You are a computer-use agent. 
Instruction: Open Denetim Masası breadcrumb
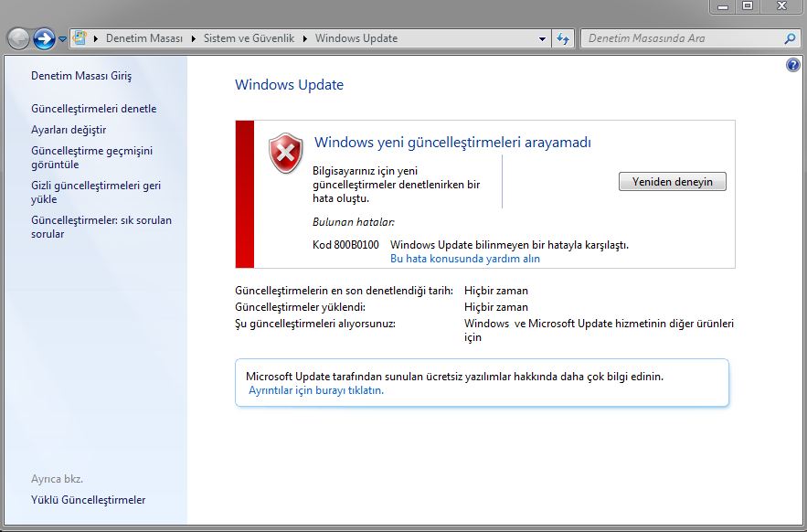tap(144, 38)
